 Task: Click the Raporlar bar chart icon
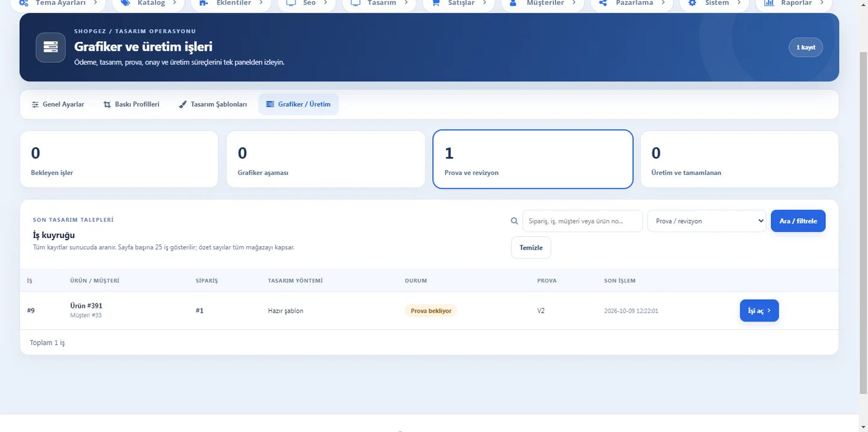[x=769, y=3]
